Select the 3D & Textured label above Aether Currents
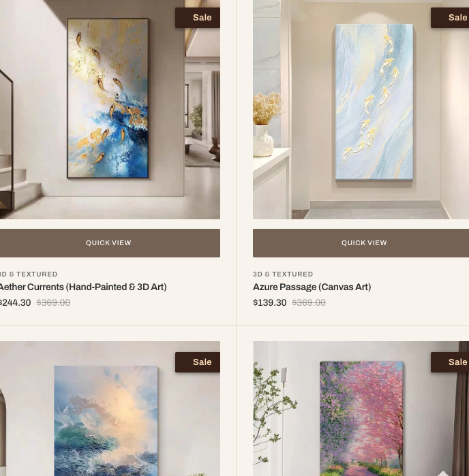This screenshot has width=469, height=476. tap(29, 274)
